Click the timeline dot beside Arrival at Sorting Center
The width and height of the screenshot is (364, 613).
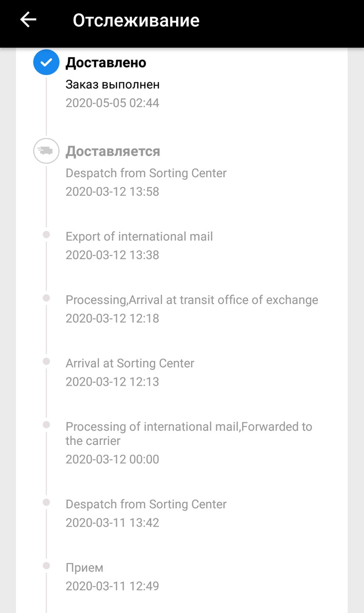(x=46, y=361)
